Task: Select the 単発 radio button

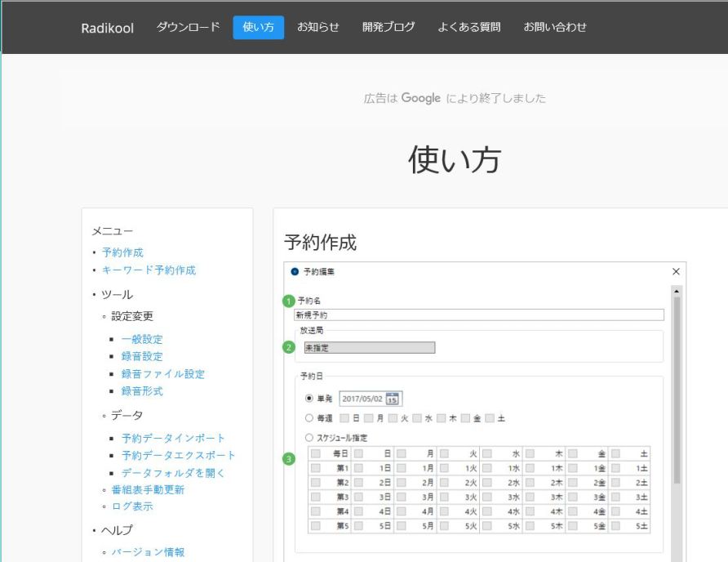Action: point(309,399)
